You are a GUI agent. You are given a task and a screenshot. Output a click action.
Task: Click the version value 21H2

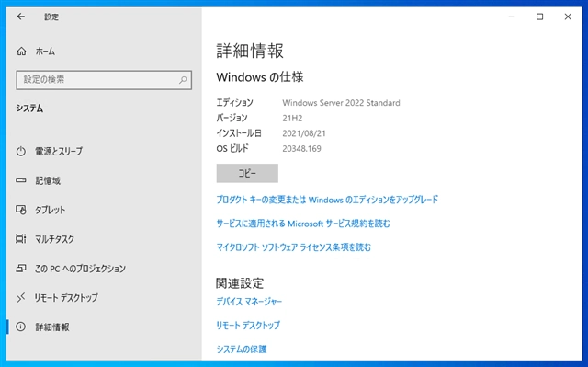click(292, 118)
